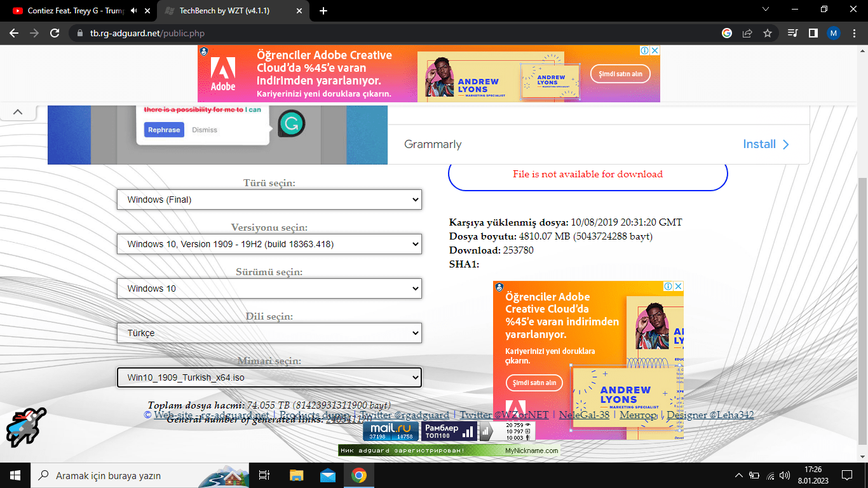Open the 'Mimari seçin' dropdown with Win10_1909_Turkish_x64.iso

(269, 377)
